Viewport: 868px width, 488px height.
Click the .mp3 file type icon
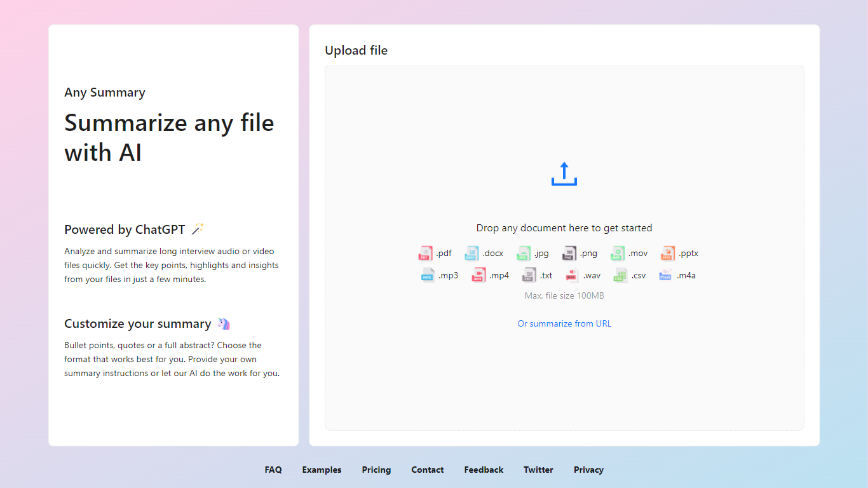pos(428,275)
